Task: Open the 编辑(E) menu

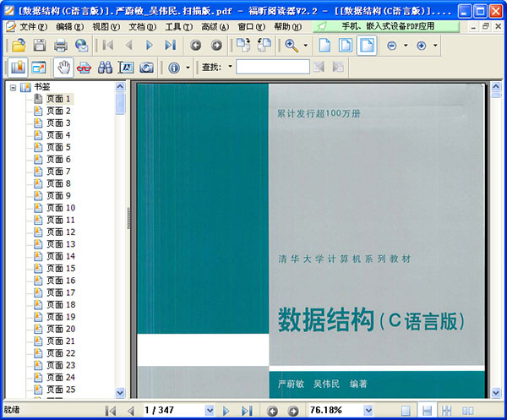Action: 69,26
